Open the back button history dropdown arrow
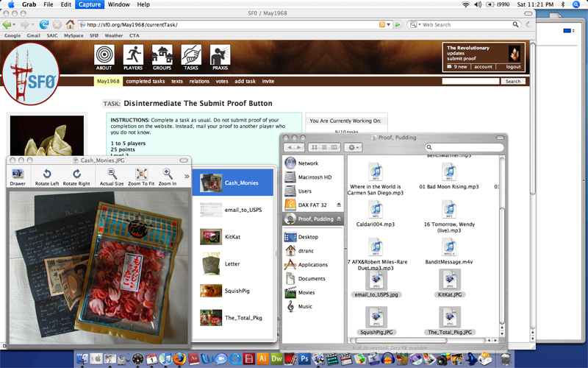The width and height of the screenshot is (588, 368). (x=14, y=25)
